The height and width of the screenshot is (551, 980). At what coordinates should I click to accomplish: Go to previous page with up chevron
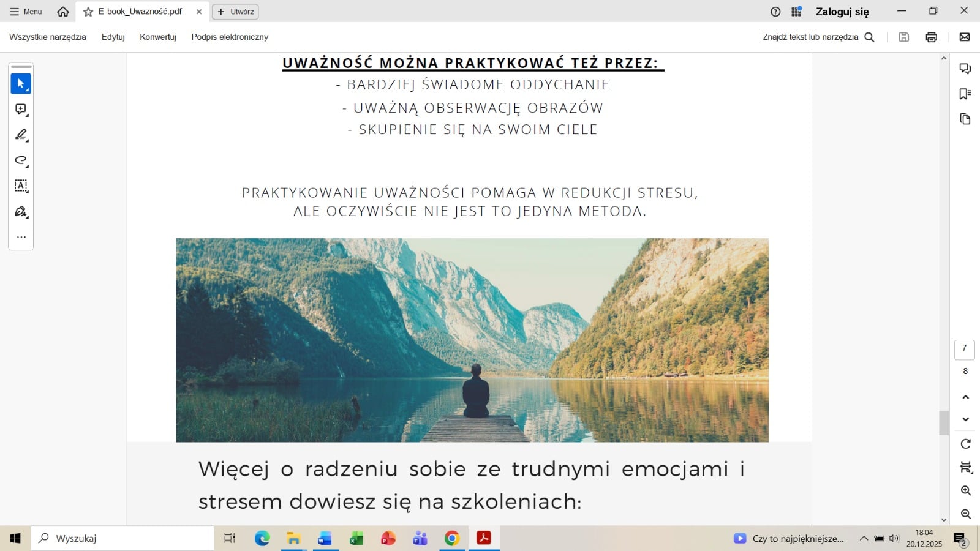click(x=965, y=397)
